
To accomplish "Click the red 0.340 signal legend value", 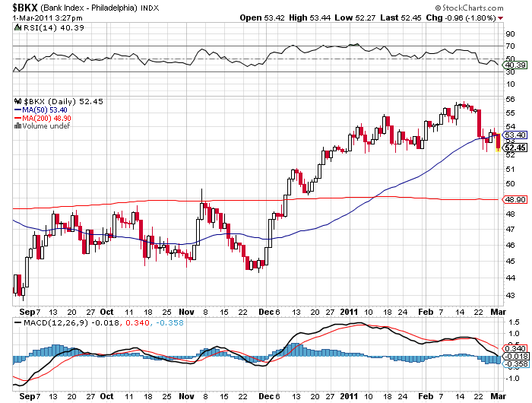I will [x=137, y=322].
